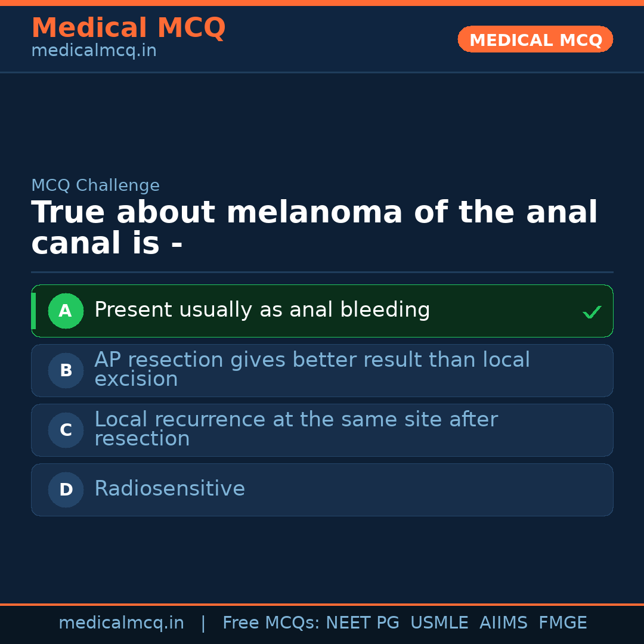Click the 'MCQ Challenge' label
Screen dimensions: 644x644
point(95,185)
